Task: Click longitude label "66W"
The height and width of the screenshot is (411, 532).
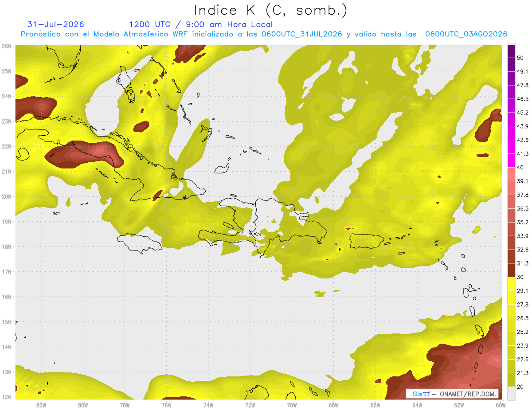Action: (376, 405)
